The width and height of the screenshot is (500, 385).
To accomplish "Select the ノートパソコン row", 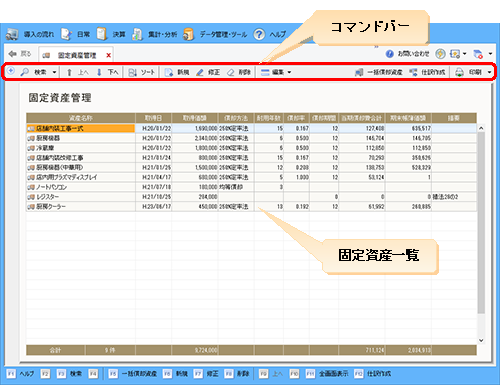I will [251, 187].
